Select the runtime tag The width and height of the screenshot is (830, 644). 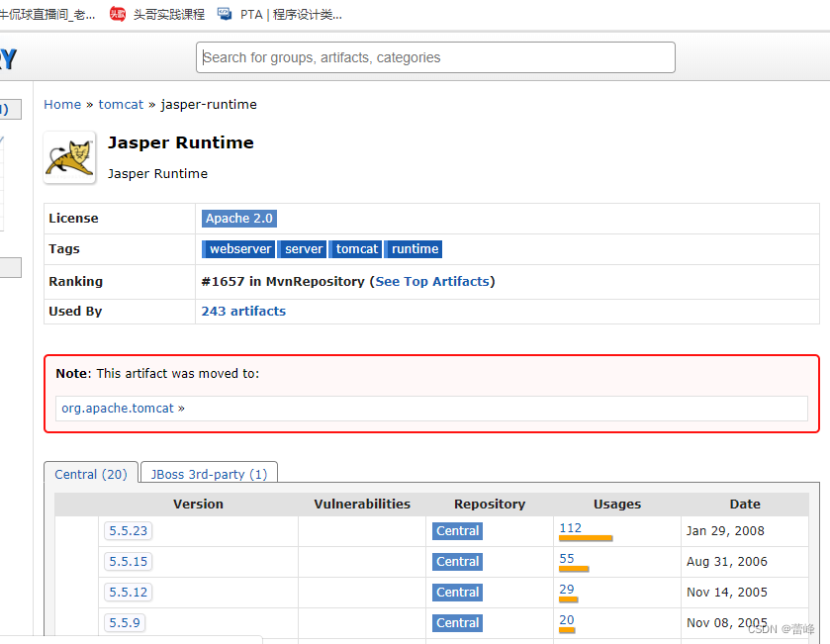tap(414, 248)
